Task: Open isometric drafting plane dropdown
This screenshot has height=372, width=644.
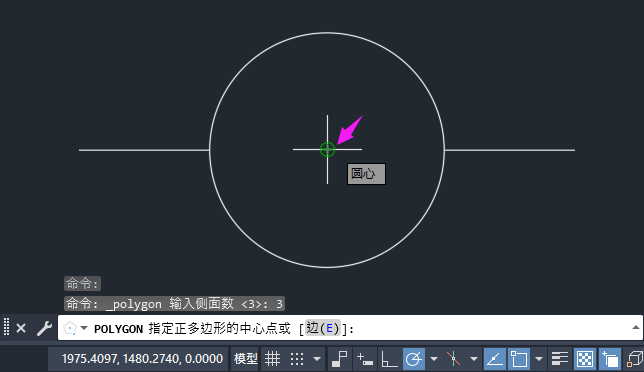Action: coord(474,359)
